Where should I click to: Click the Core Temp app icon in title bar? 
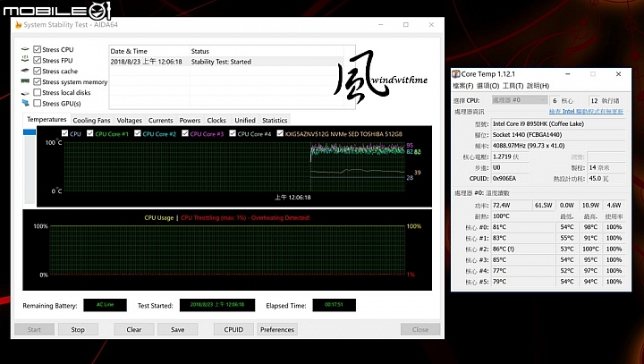tap(455, 74)
